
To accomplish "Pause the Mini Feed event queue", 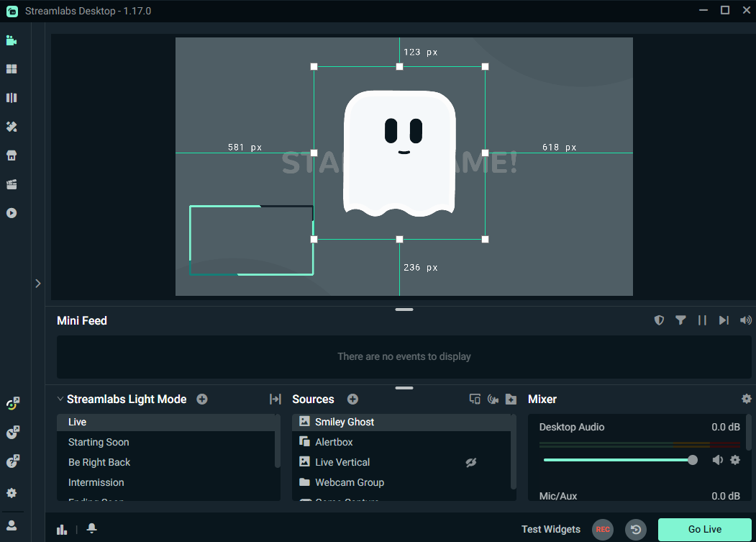I will tap(702, 320).
